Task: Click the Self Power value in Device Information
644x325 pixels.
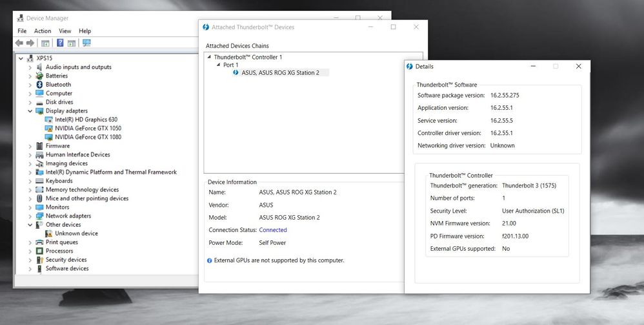Action: 272,243
